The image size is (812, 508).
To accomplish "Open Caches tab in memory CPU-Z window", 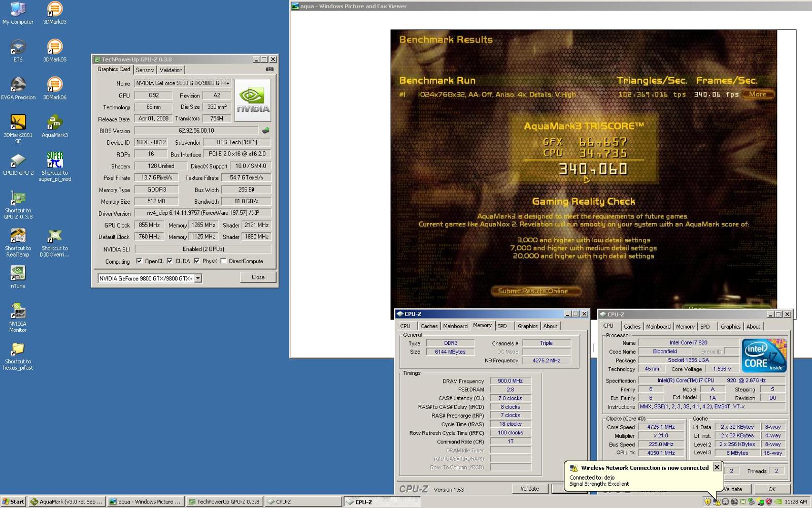I will click(x=429, y=326).
